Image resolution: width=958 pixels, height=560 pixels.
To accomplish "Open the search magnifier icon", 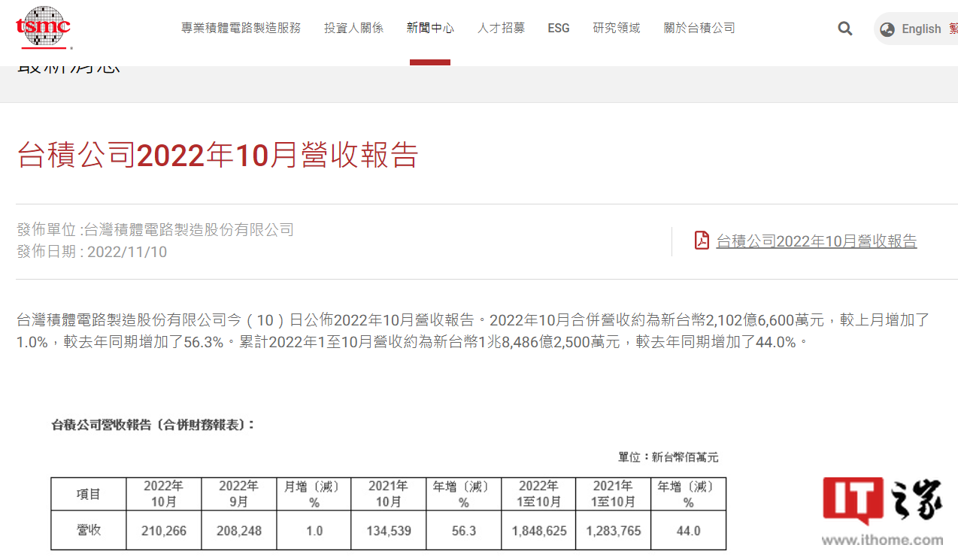I will 845,29.
